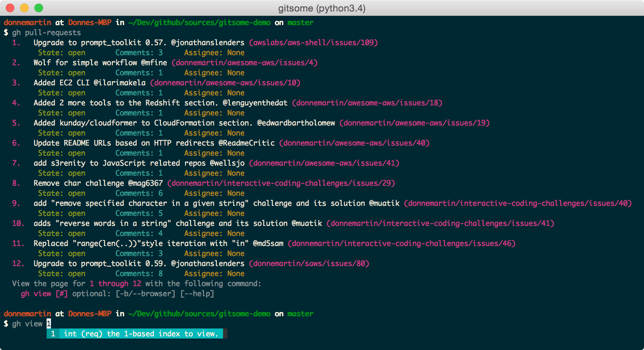Click 'Comments: 4' under item 10
The width and height of the screenshot is (644, 350).
coord(139,233)
